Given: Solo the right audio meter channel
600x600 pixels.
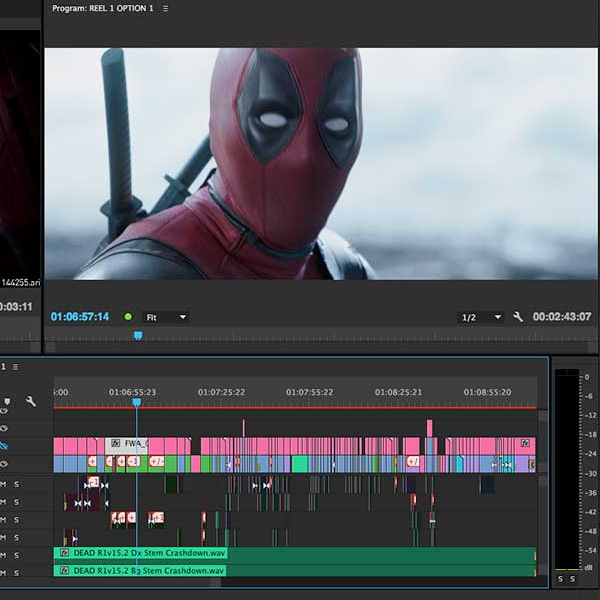Looking at the screenshot, I should pyautogui.click(x=572, y=579).
